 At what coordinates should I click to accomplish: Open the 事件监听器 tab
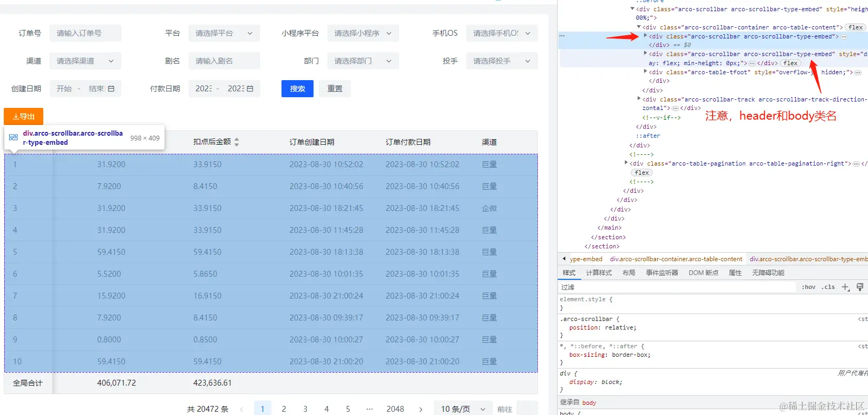click(662, 273)
